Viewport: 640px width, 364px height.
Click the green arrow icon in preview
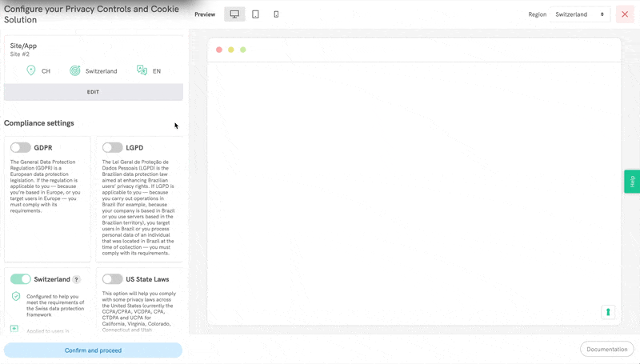[608, 312]
